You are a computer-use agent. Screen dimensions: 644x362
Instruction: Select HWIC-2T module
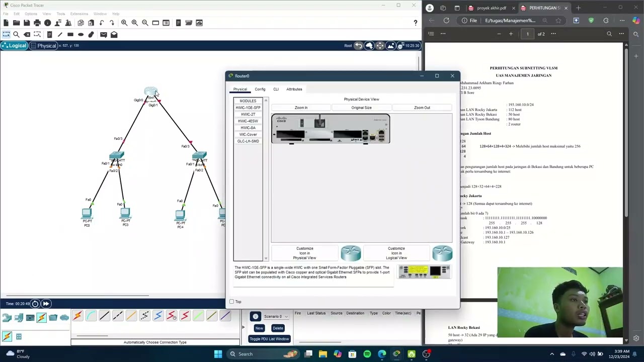point(248,114)
